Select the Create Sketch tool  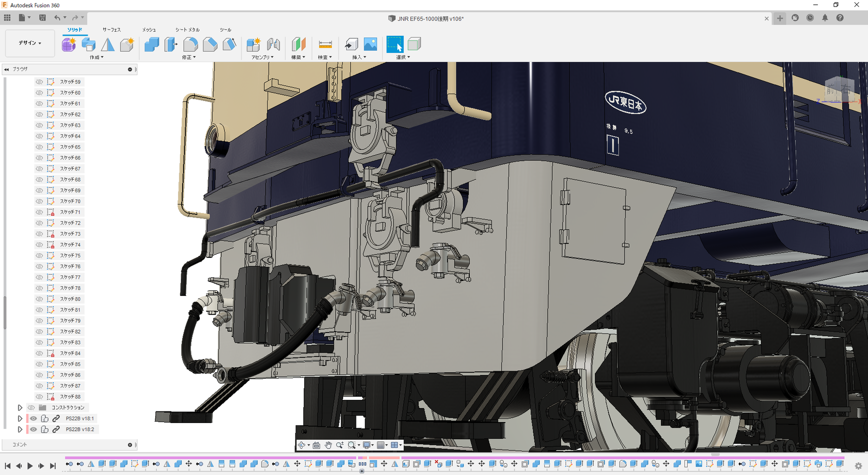(69, 45)
